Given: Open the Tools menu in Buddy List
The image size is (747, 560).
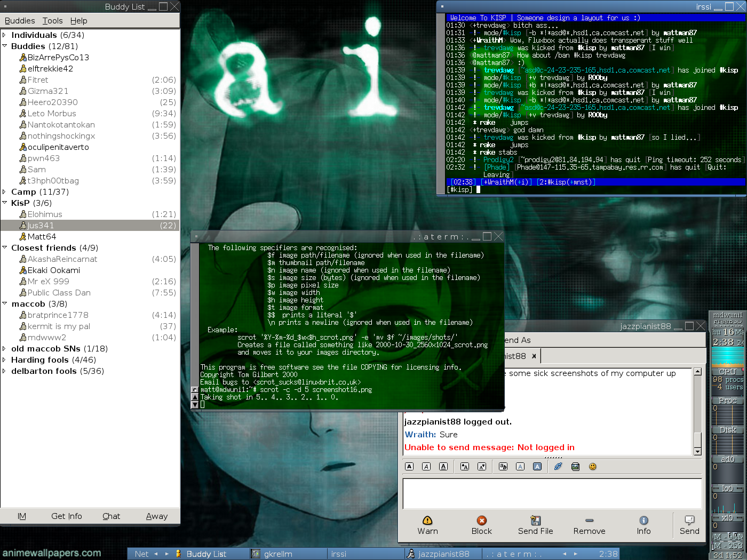Looking at the screenshot, I should pyautogui.click(x=52, y=21).
